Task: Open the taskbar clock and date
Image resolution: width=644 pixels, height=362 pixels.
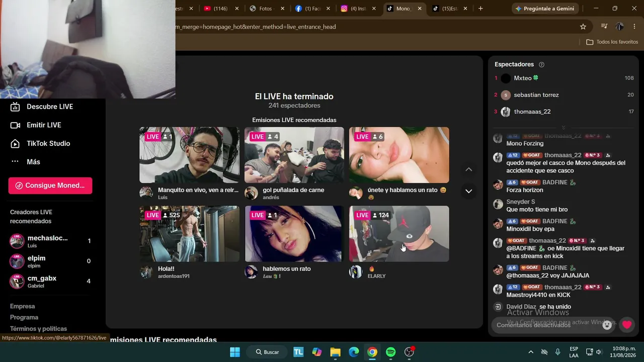Action: [x=624, y=352]
